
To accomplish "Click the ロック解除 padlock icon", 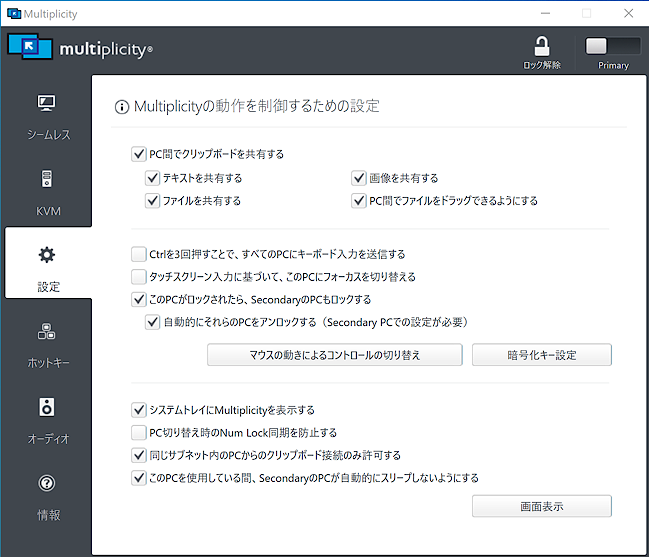I will click(541, 46).
